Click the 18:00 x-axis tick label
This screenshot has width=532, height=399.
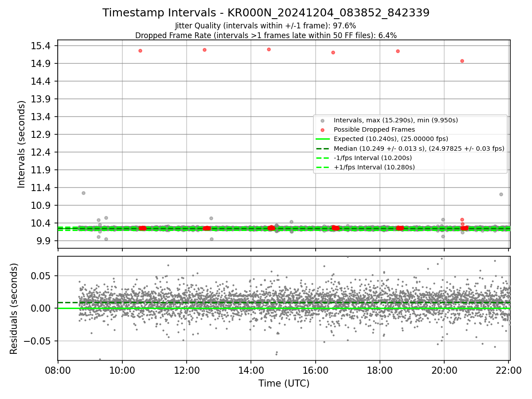(x=379, y=370)
